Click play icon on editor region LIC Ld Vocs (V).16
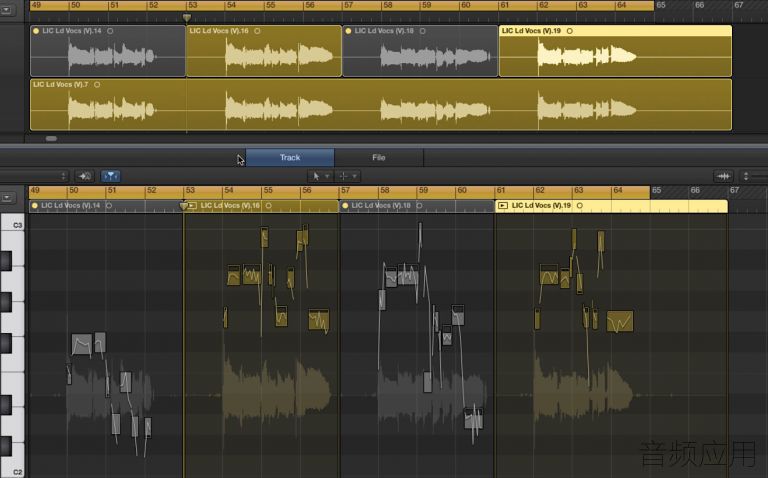Viewport: 768px width, 478px height. tap(192, 206)
